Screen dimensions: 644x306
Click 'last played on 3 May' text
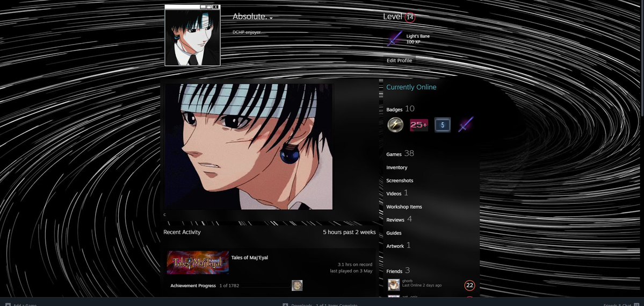coord(351,271)
